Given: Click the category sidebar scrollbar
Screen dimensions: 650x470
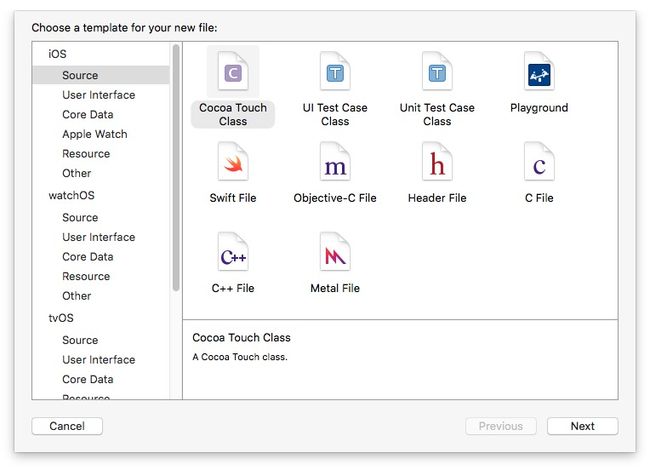Looking at the screenshot, I should point(176,167).
